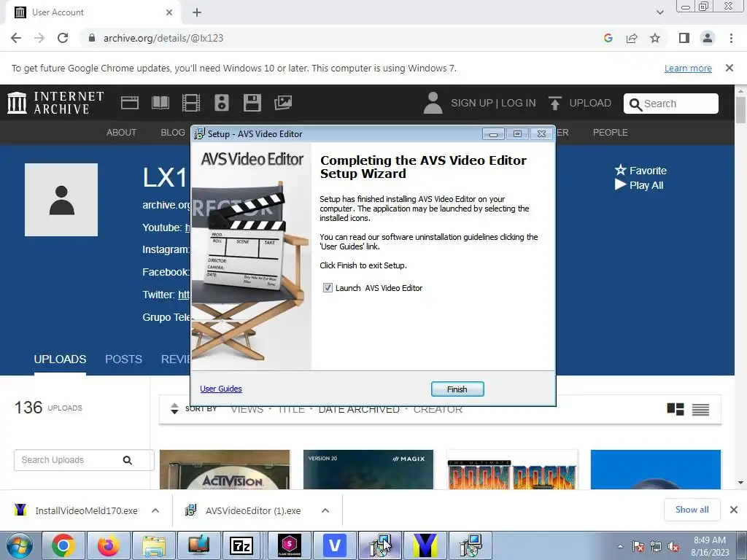Close the User Account tab
The image size is (747, 560).
[169, 12]
